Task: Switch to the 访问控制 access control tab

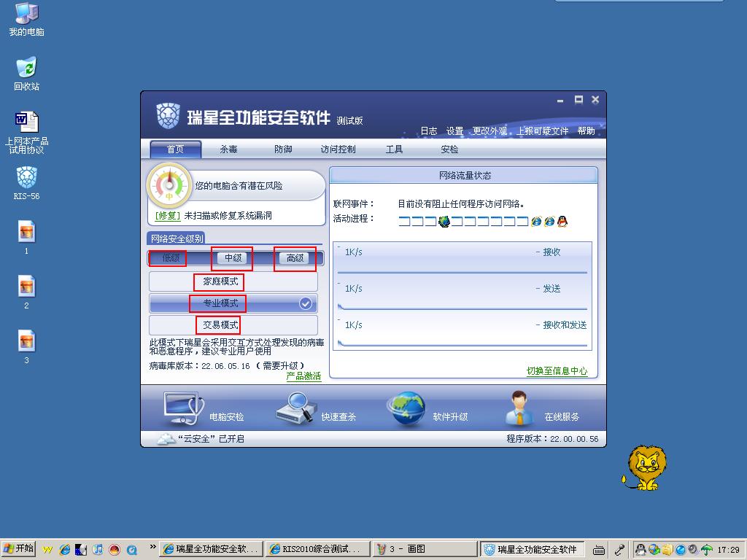Action: [338, 149]
